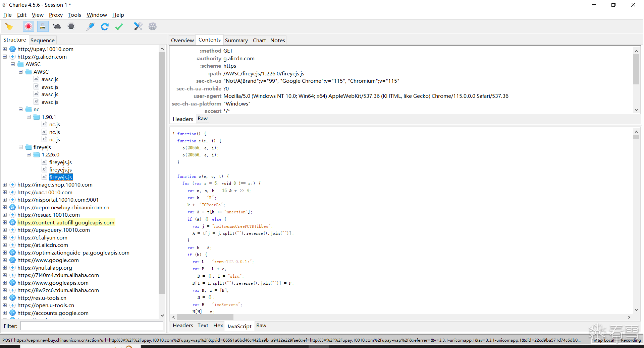The image size is (644, 348).
Task: Click the pen Compose icon
Action: 90,26
